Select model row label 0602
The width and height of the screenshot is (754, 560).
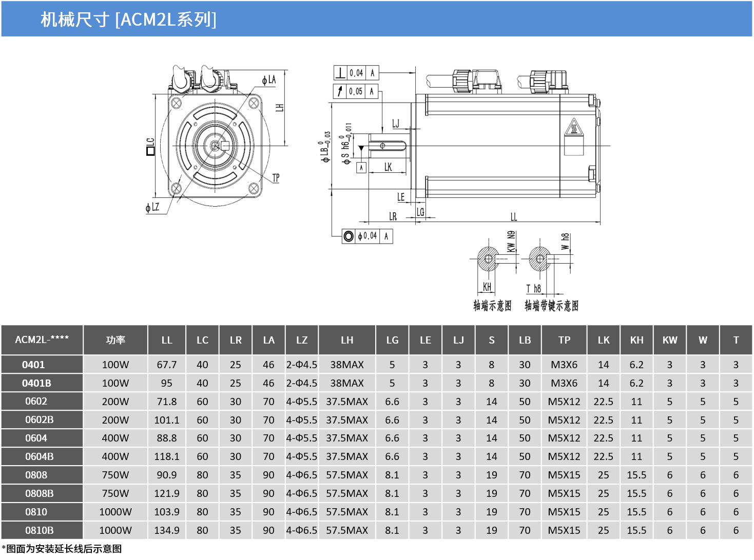tap(36, 401)
